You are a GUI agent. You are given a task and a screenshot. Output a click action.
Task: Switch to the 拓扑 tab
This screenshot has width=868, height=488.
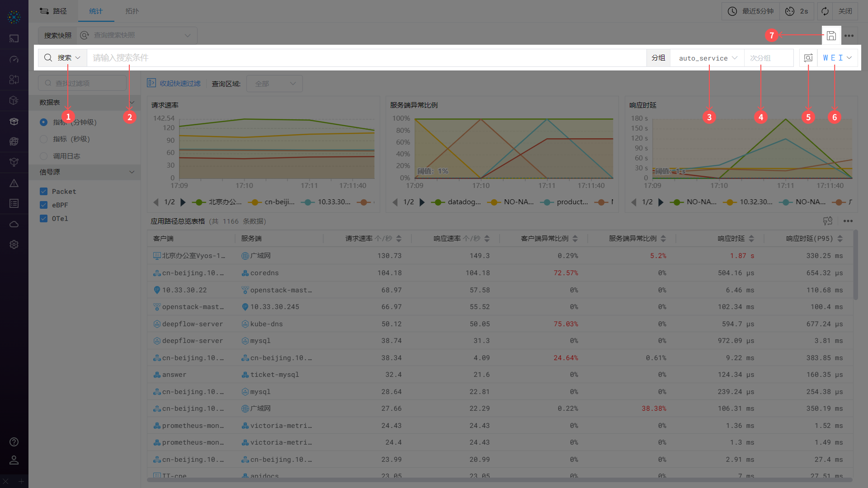132,11
